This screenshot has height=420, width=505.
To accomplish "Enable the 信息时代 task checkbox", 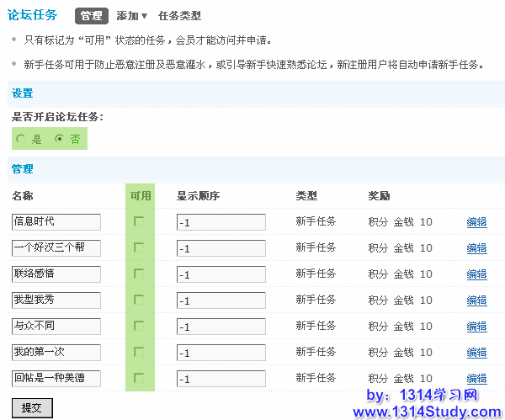I will pos(139,221).
